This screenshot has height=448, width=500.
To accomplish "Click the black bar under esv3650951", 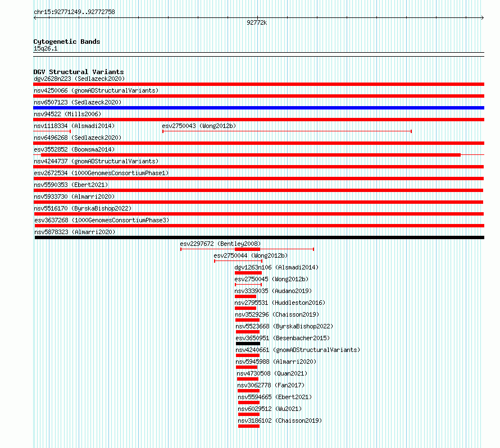I will [248, 344].
